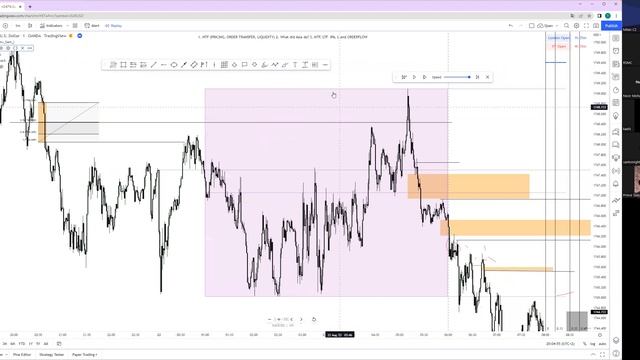Reset the chart view

coord(314,320)
